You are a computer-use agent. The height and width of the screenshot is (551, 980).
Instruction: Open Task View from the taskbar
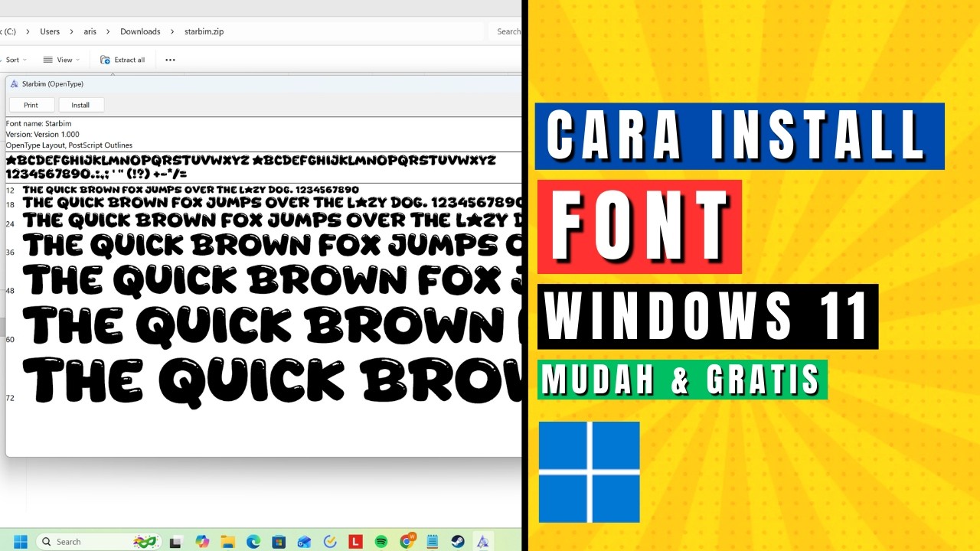pos(176,541)
